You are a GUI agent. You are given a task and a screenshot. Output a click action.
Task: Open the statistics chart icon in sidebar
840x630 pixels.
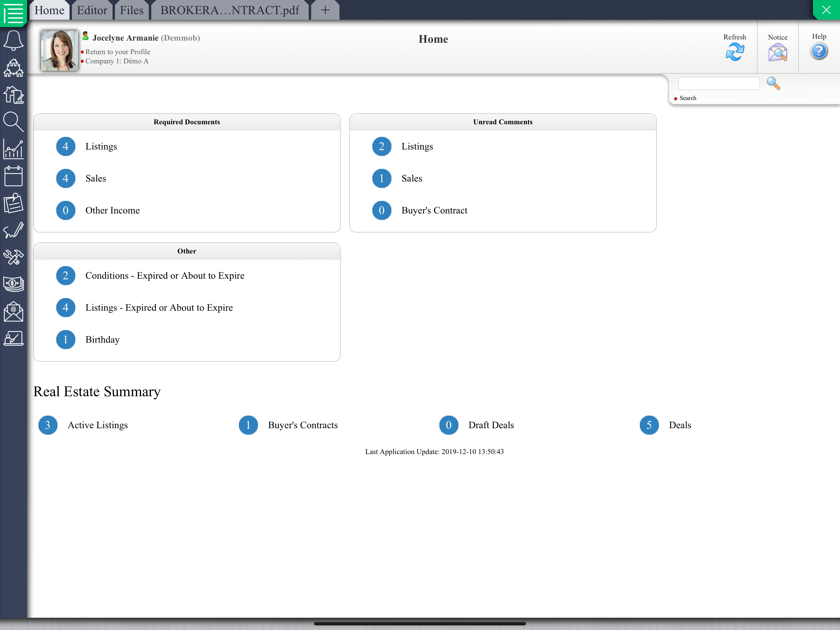click(13, 149)
